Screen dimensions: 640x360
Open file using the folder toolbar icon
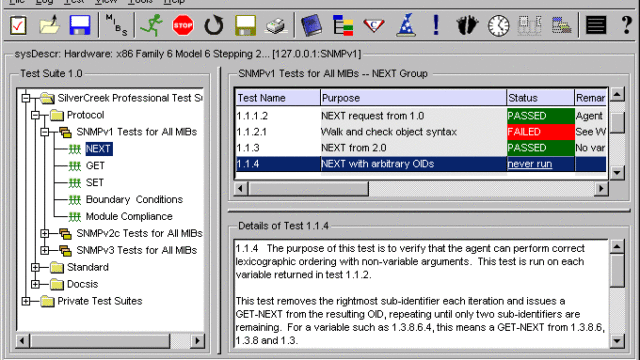click(x=49, y=25)
